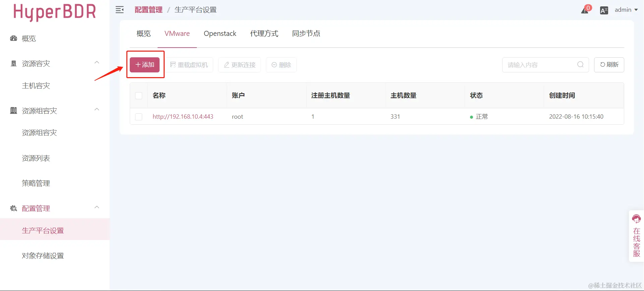The height and width of the screenshot is (291, 644).
Task: Open the 资源组容灾 submenu item
Action: point(39,132)
